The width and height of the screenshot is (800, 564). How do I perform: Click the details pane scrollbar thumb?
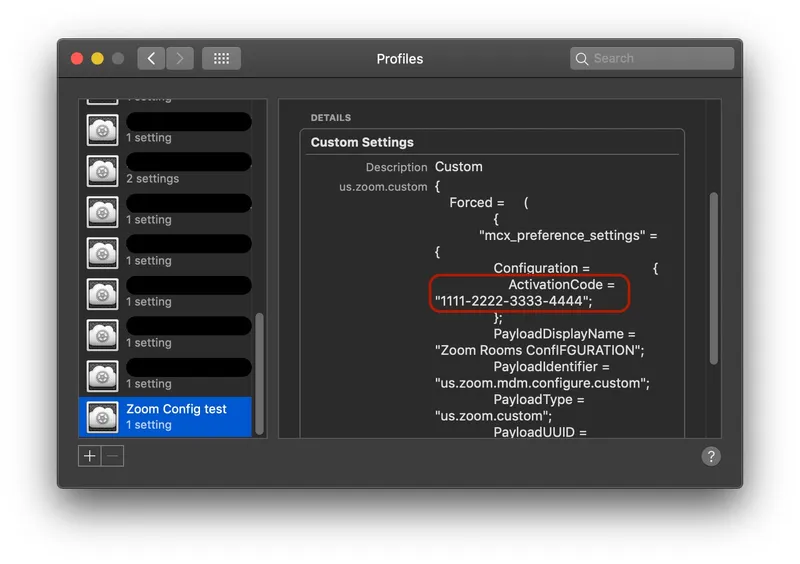pos(714,278)
